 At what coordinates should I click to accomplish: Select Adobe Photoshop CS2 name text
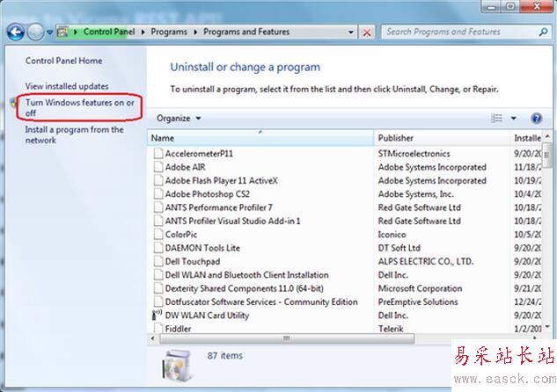pos(208,194)
